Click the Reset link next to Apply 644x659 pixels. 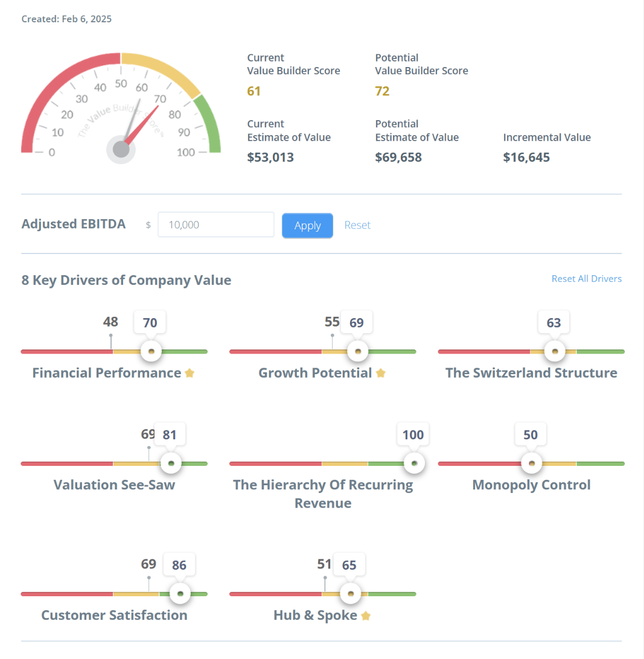357,225
